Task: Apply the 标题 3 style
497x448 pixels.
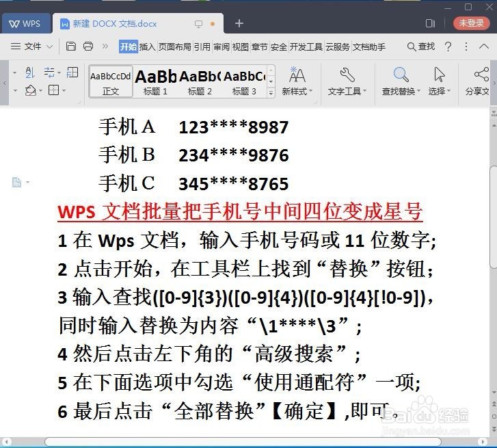Action: point(244,82)
